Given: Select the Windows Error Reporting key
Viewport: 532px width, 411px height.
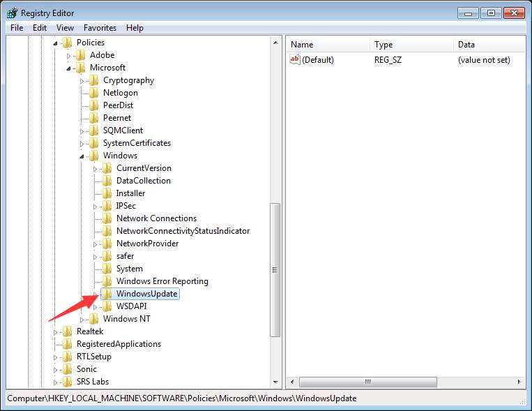Looking at the screenshot, I should [x=162, y=281].
